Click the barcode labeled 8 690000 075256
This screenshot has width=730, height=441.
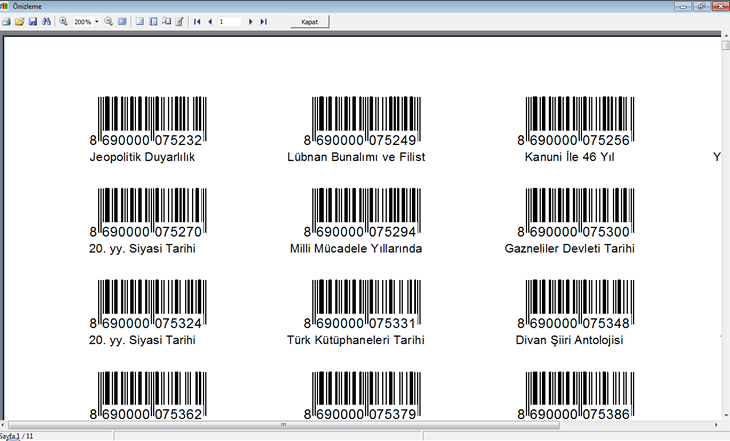[575, 122]
